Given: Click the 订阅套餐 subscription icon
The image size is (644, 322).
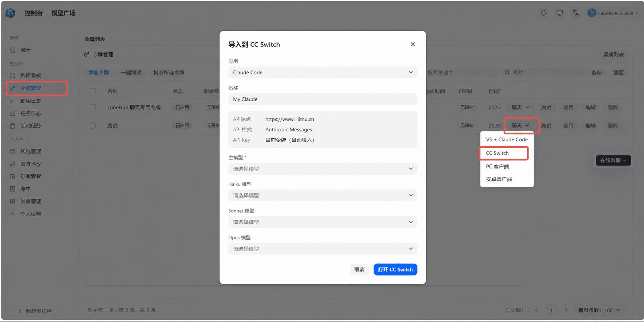Looking at the screenshot, I should pyautogui.click(x=12, y=176).
